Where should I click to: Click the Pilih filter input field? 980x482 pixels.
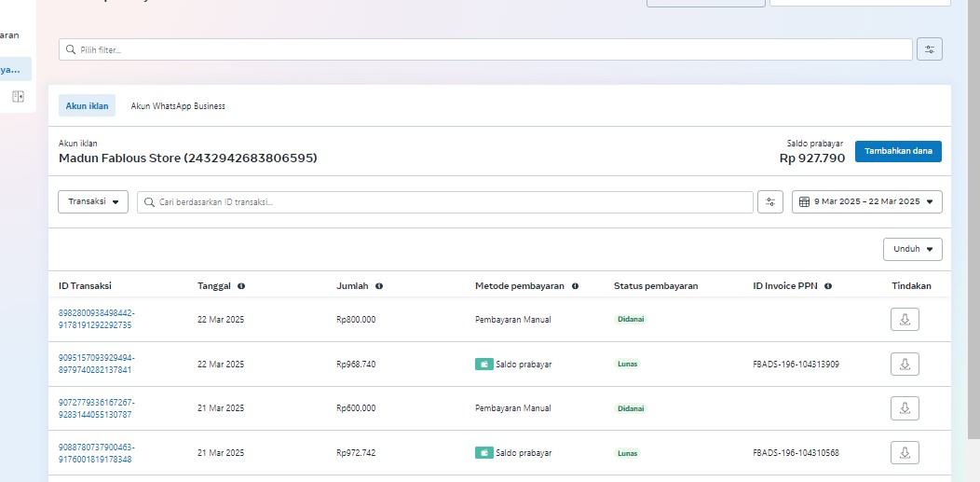[484, 49]
